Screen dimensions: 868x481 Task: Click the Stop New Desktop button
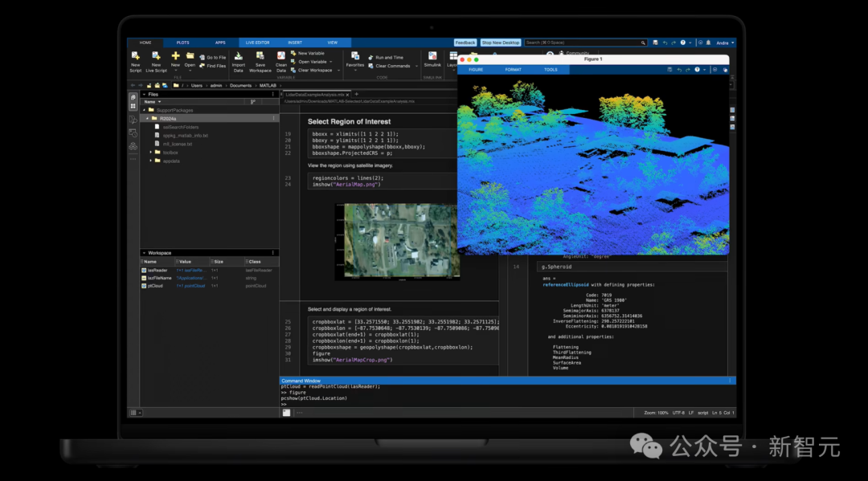501,43
